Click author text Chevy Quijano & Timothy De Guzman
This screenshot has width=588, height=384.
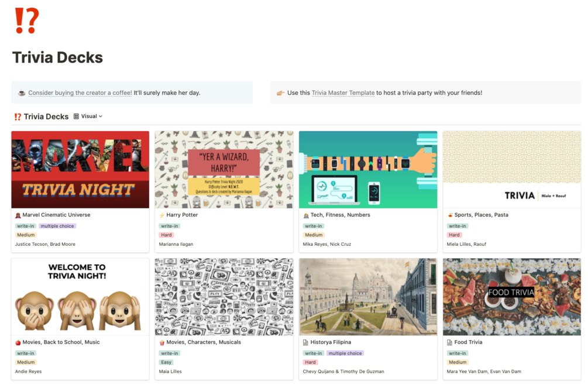tap(343, 371)
